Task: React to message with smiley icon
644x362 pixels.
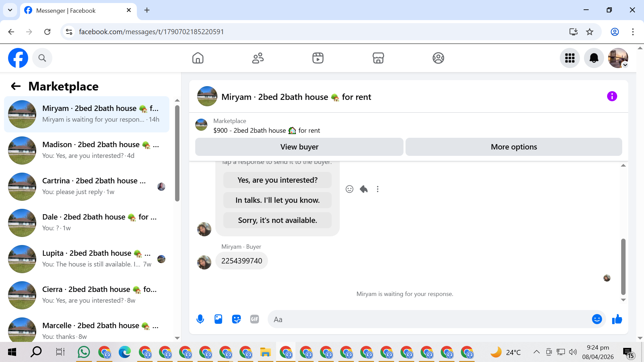Action: point(350,189)
